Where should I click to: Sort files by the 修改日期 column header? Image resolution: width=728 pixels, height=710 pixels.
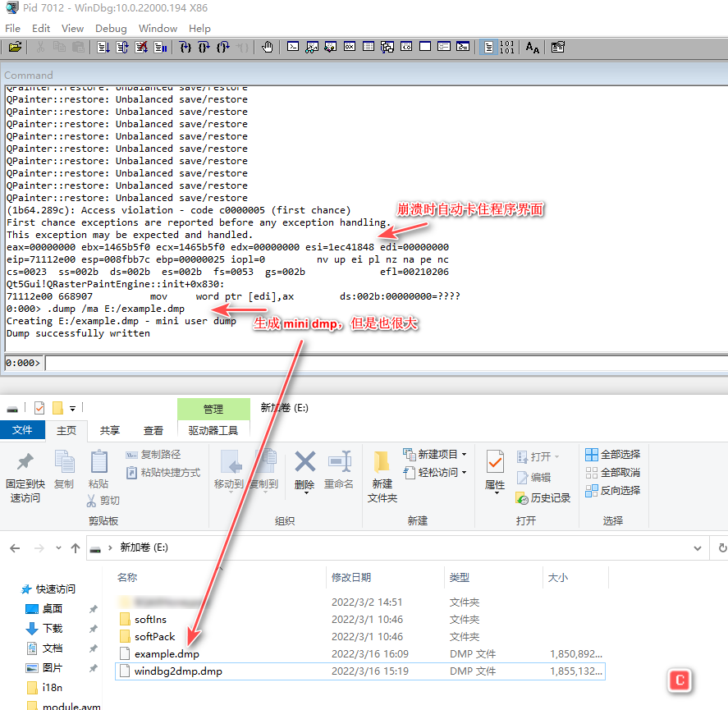pyautogui.click(x=351, y=577)
